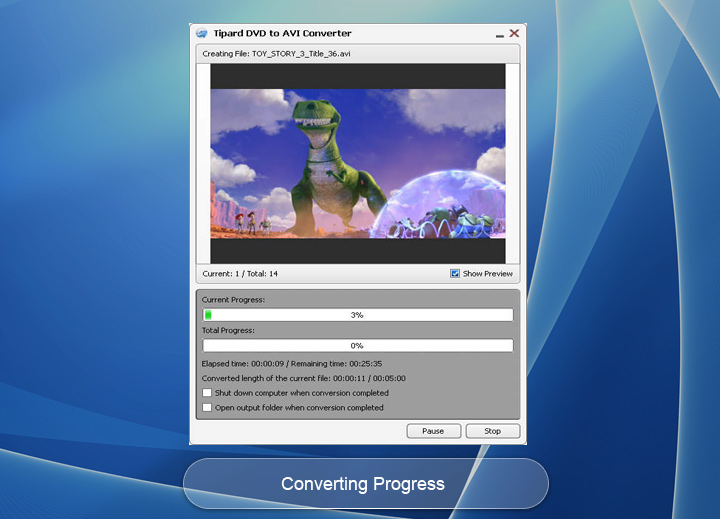Click the Tipard app icon in title bar
Screen dimensions: 720x519
coord(202,33)
